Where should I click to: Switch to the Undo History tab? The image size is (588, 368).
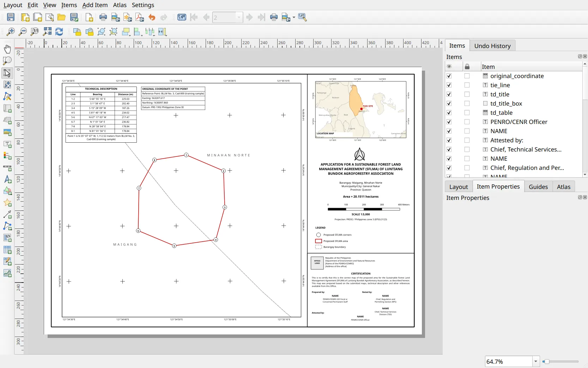click(x=492, y=46)
